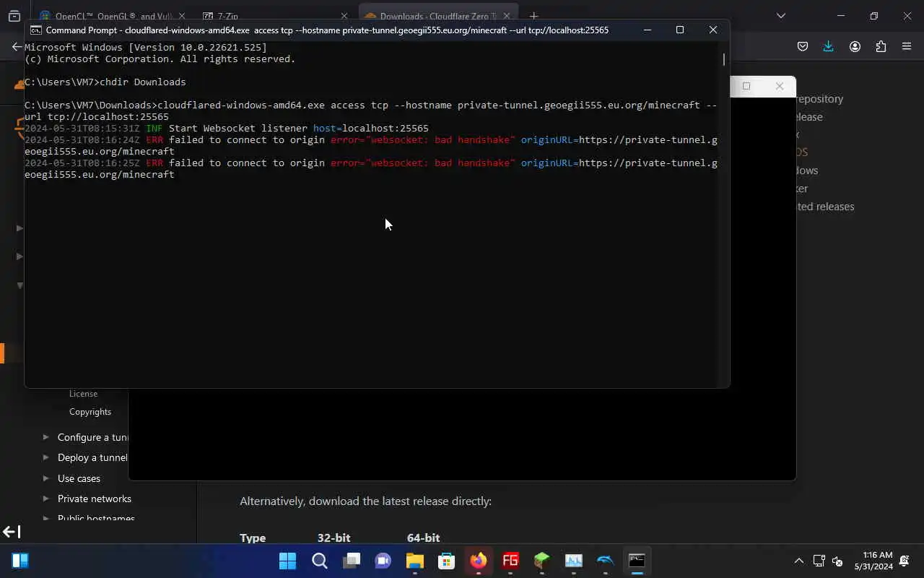Open the Firefox Downloads panel

[828, 46]
